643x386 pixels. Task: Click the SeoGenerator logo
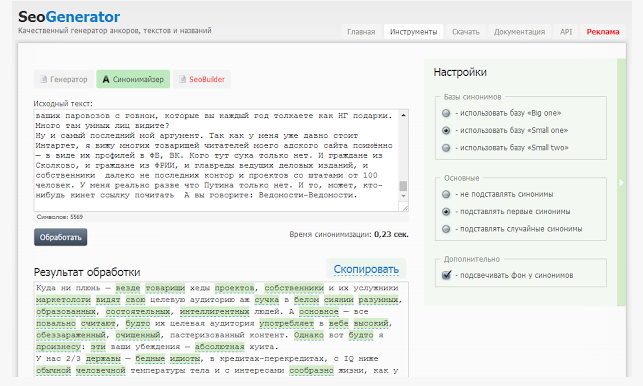[x=69, y=17]
